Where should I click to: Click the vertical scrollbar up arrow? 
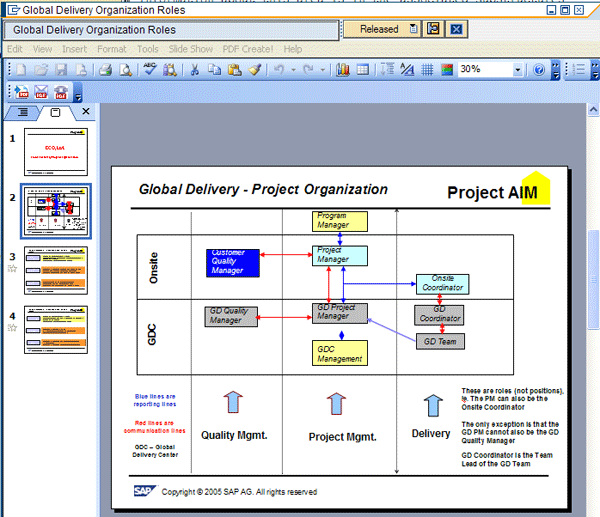593,110
